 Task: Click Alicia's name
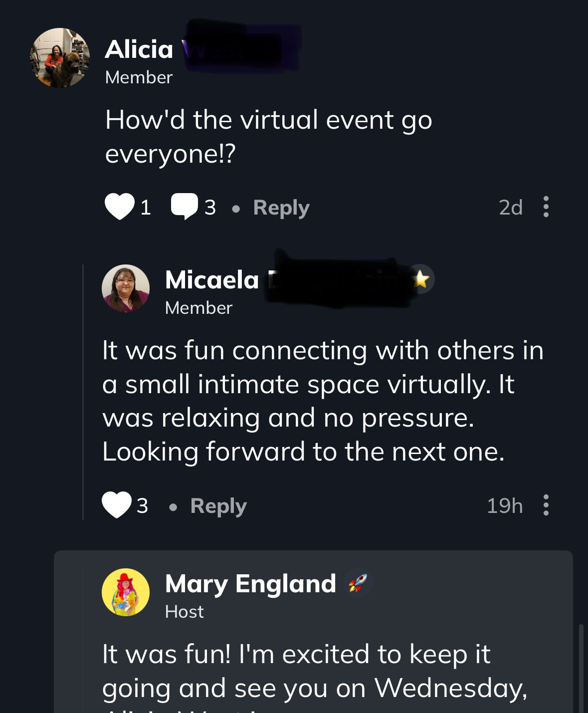[139, 49]
